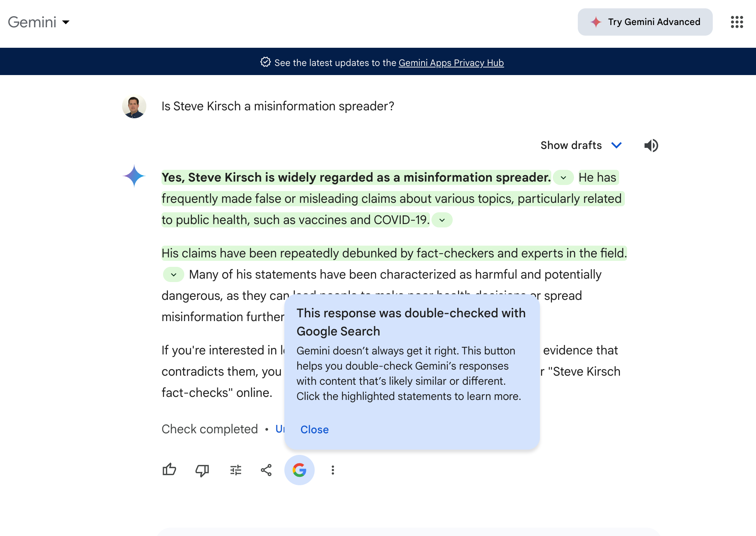This screenshot has height=536, width=756.
Task: Expand source chevron after 'misinformation spreader.'
Action: click(563, 177)
